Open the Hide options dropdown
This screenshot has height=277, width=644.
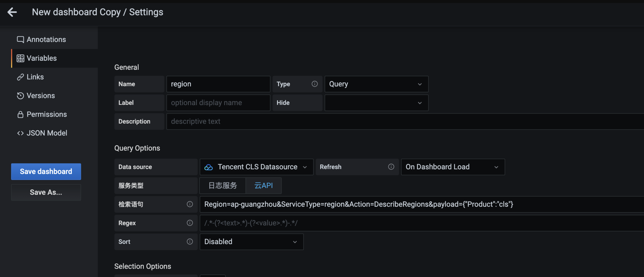click(x=376, y=103)
